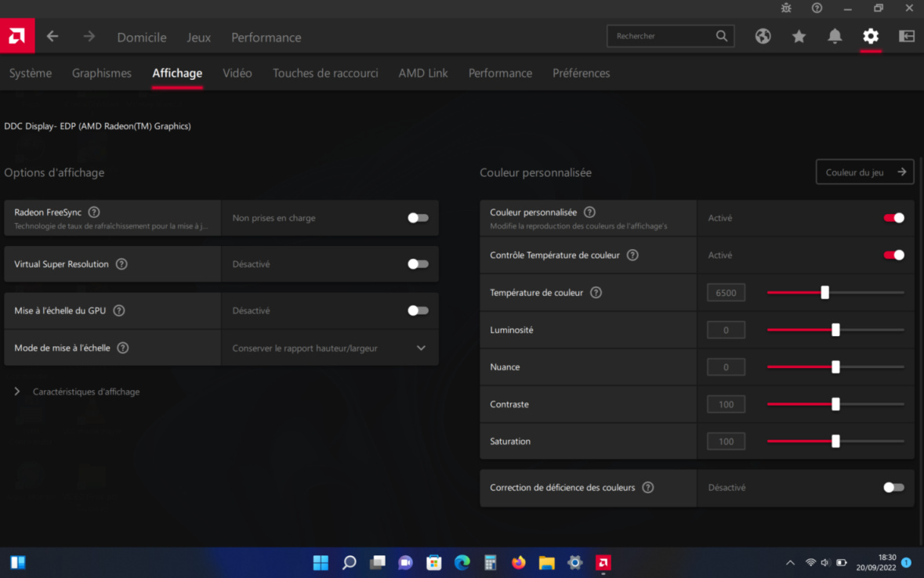
Task: Show help for Virtual Super Resolution
Action: pyautogui.click(x=121, y=264)
